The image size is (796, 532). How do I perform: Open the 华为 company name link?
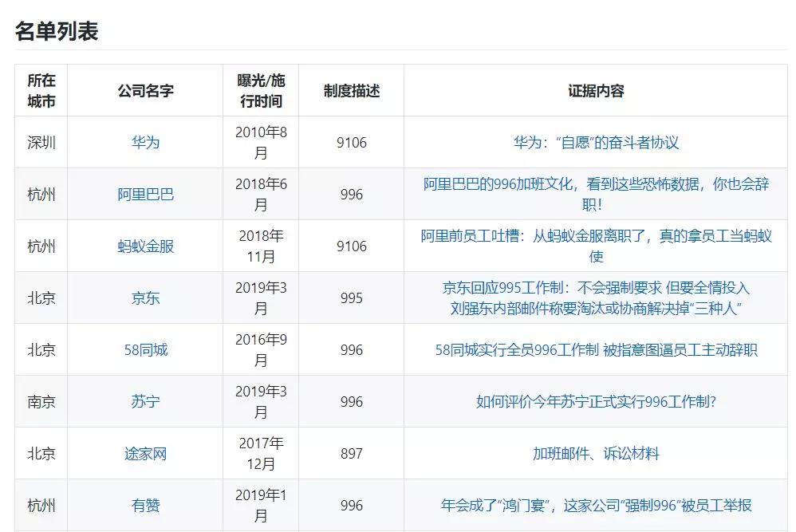[146, 143]
